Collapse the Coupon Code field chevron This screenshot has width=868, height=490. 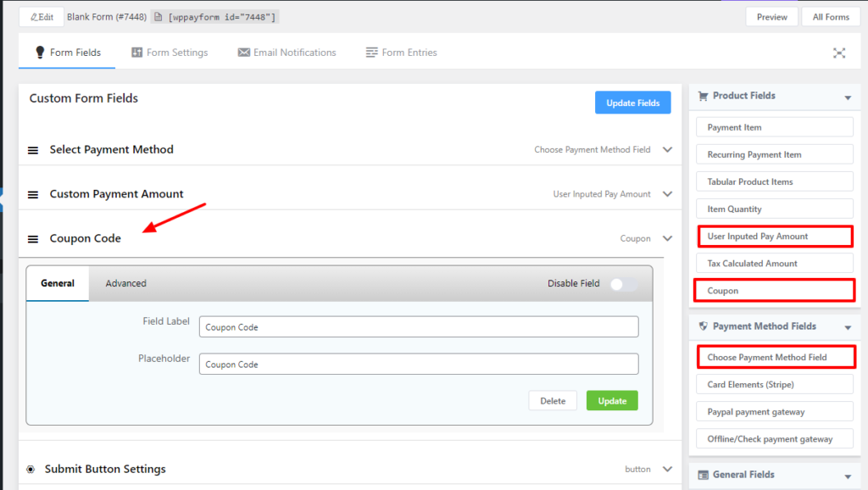pos(667,238)
